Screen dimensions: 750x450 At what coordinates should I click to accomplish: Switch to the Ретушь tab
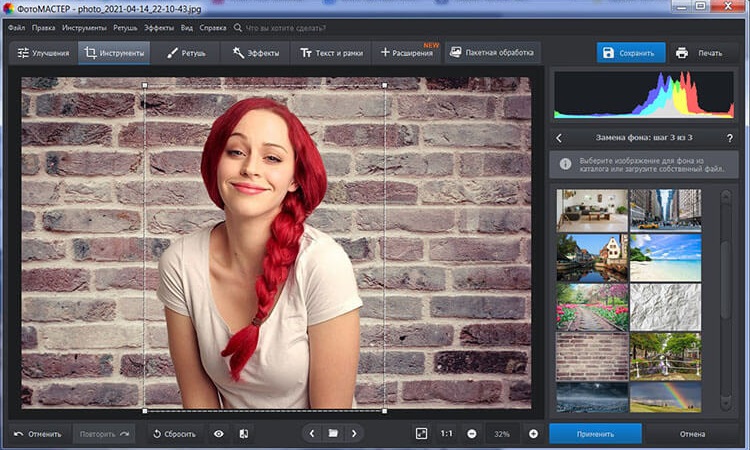pyautogui.click(x=185, y=52)
